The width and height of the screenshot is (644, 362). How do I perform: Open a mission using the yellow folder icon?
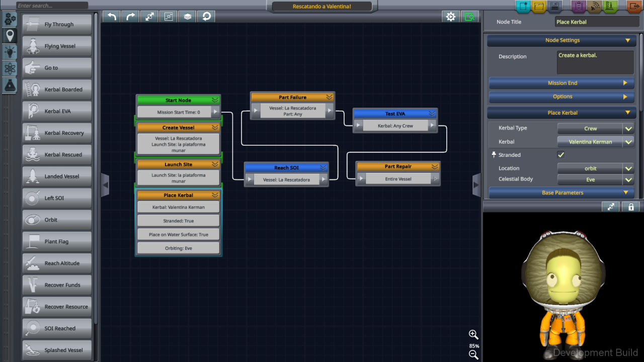(539, 7)
